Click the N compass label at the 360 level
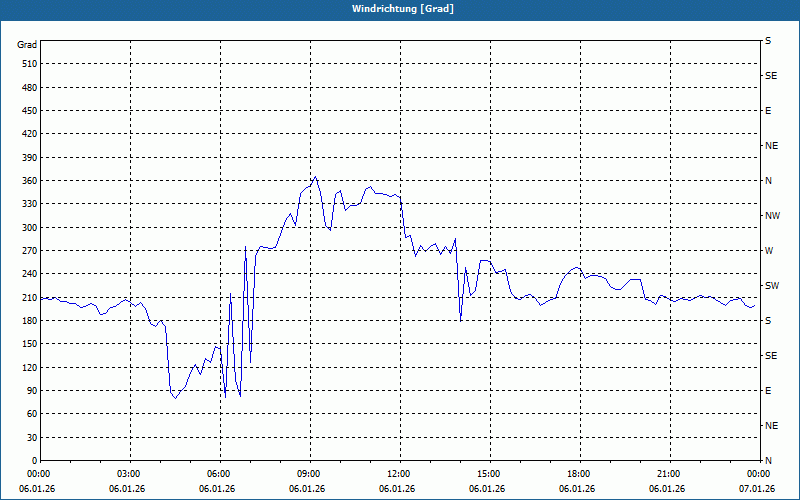The width and height of the screenshot is (800, 500). [768, 181]
